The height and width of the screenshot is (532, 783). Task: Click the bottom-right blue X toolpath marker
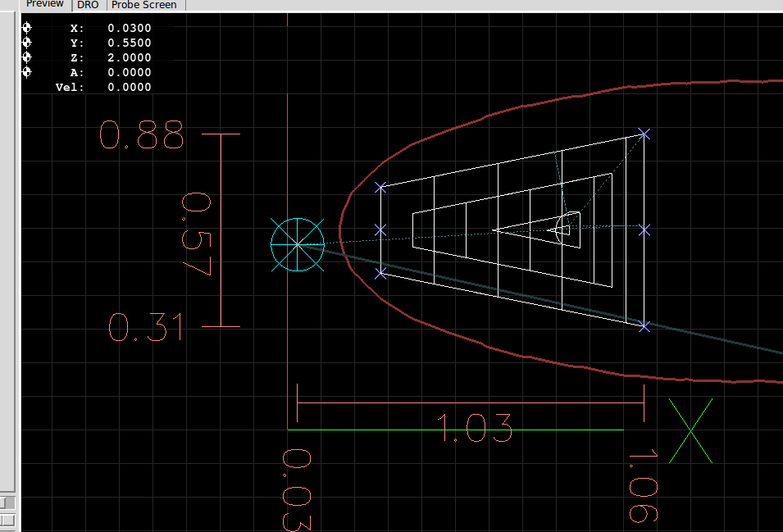[x=644, y=326]
